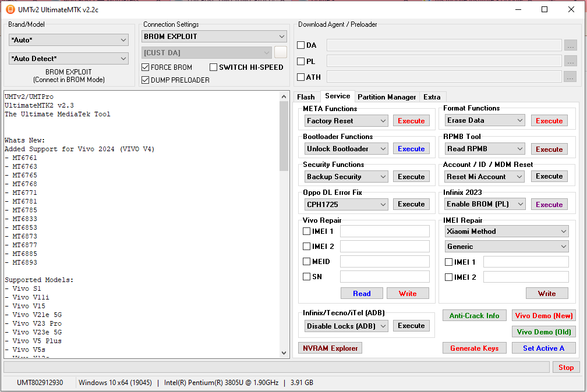Check Vivo Repair IMEI 2 box
This screenshot has width=587, height=392.
tap(306, 246)
